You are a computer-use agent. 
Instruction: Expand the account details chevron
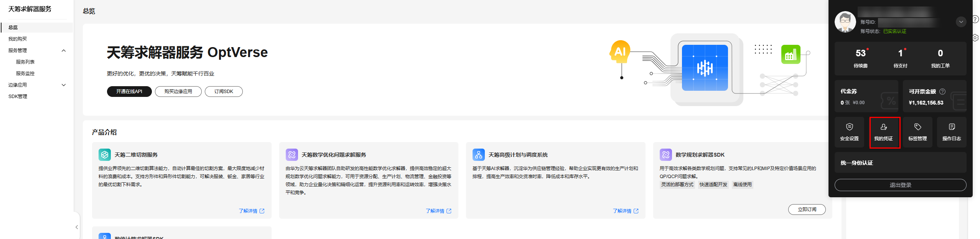point(961,22)
